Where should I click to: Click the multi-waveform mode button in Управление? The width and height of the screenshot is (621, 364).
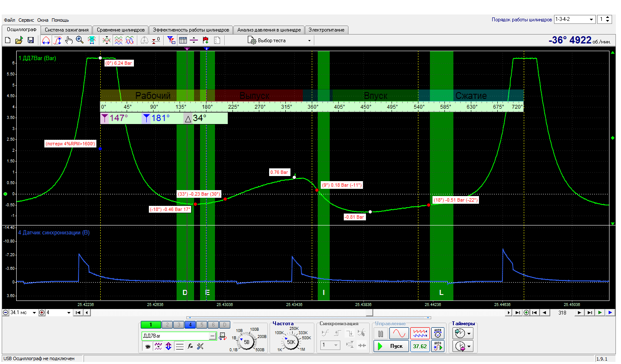tap(420, 333)
